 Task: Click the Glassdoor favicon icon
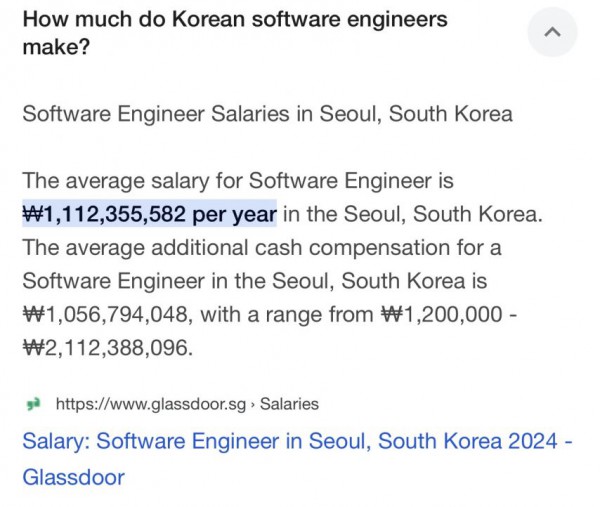click(x=33, y=404)
